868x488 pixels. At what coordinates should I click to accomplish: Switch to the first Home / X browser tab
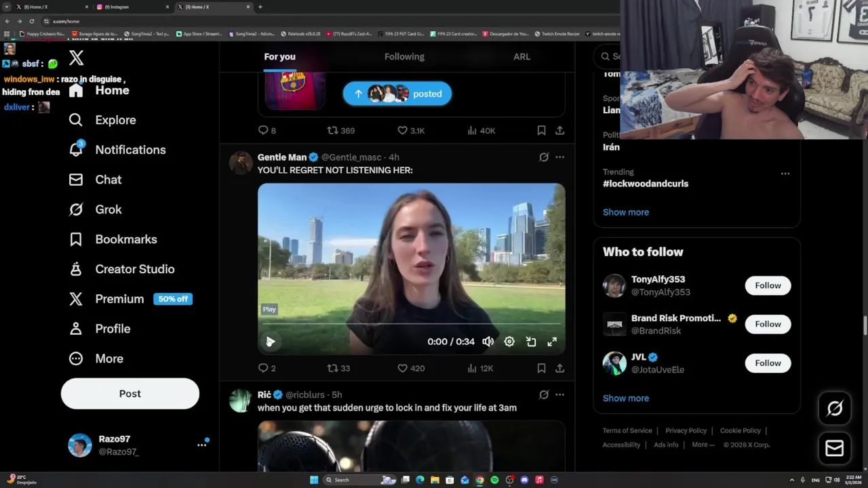pyautogui.click(x=52, y=7)
